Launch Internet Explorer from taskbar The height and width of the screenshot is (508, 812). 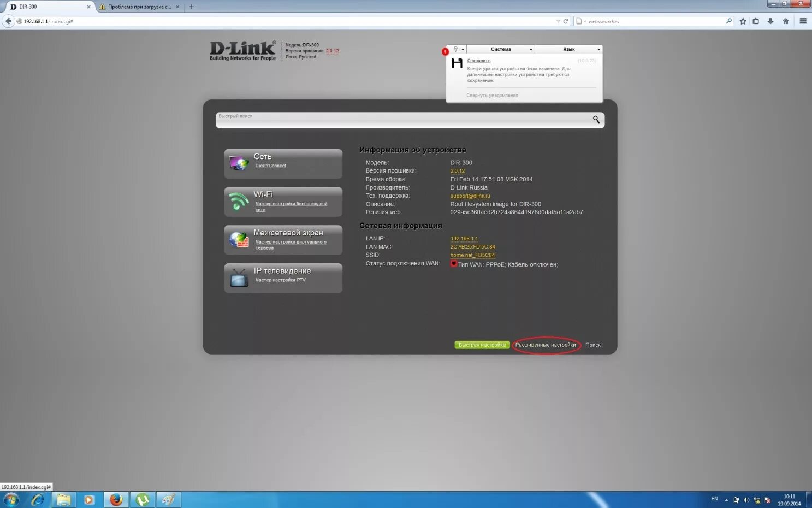(37, 499)
